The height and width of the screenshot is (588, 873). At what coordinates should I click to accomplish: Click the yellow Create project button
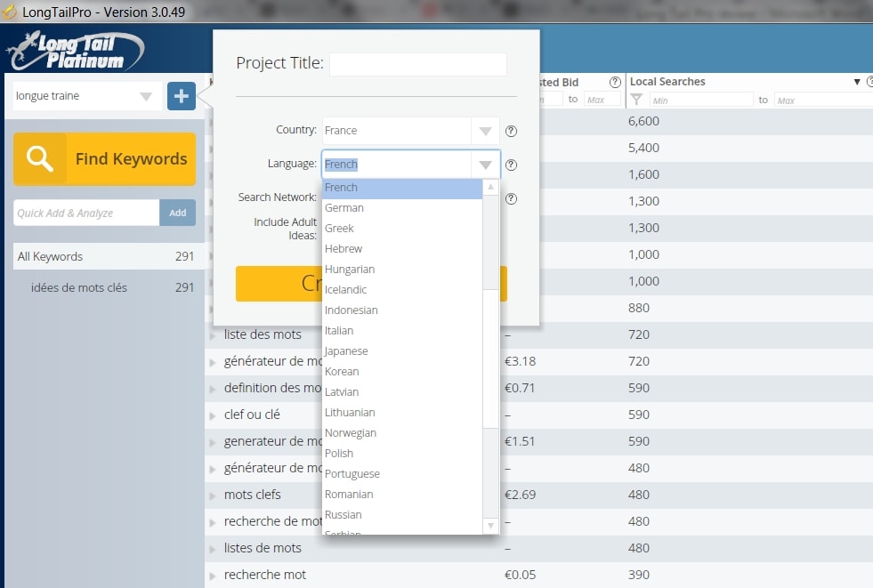click(371, 284)
